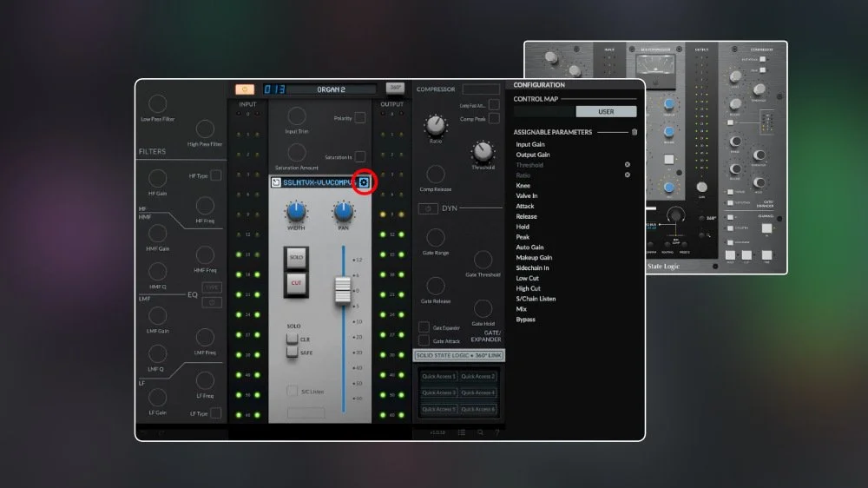The image size is (868, 488).
Task: Click the red CUT button
Action: pyautogui.click(x=296, y=283)
